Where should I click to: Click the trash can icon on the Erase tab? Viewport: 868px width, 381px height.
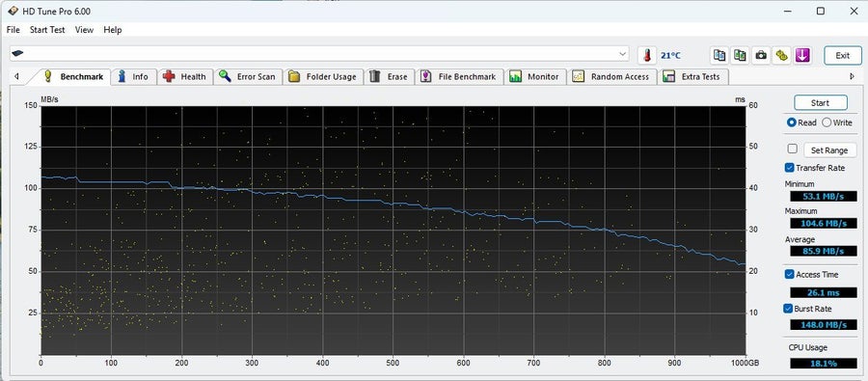(x=375, y=76)
